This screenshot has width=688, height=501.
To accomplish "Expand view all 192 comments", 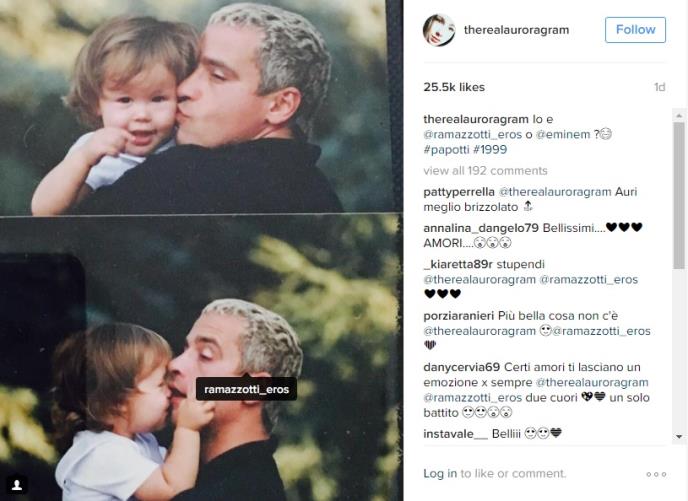I will (485, 171).
